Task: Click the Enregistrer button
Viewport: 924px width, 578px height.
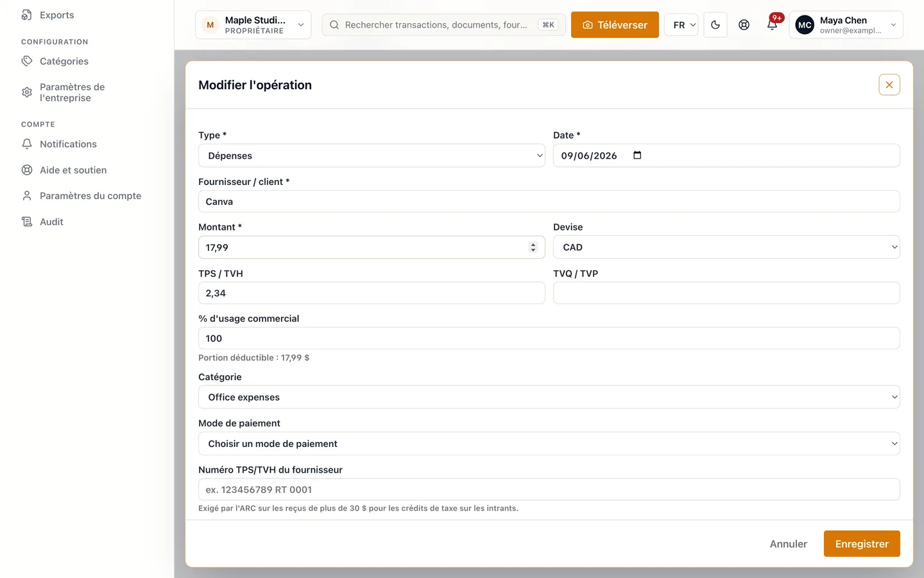Action: (x=862, y=544)
